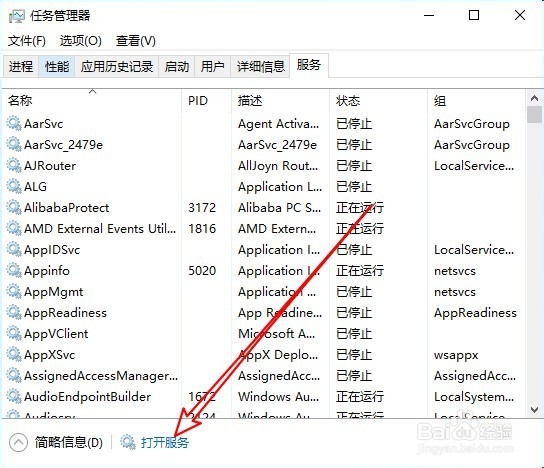
Task: Click the AppReadiness group cell
Action: click(475, 313)
